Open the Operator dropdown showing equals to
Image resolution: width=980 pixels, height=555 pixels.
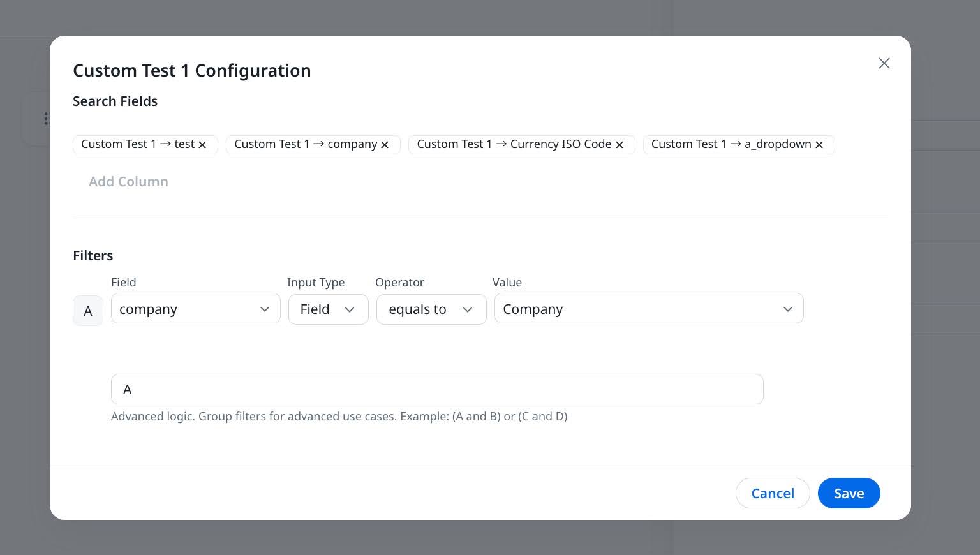click(x=431, y=309)
